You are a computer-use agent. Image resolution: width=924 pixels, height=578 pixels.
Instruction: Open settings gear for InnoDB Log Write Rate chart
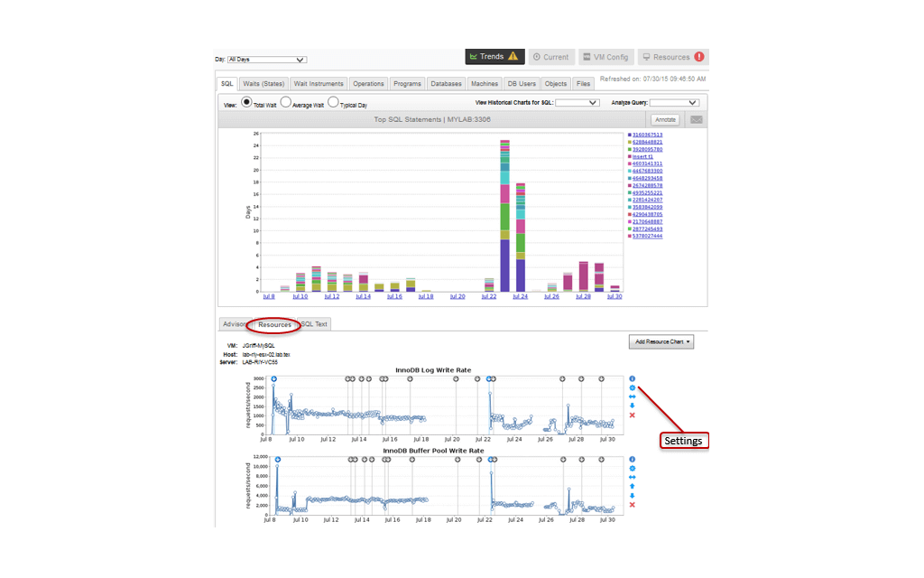pyautogui.click(x=632, y=388)
